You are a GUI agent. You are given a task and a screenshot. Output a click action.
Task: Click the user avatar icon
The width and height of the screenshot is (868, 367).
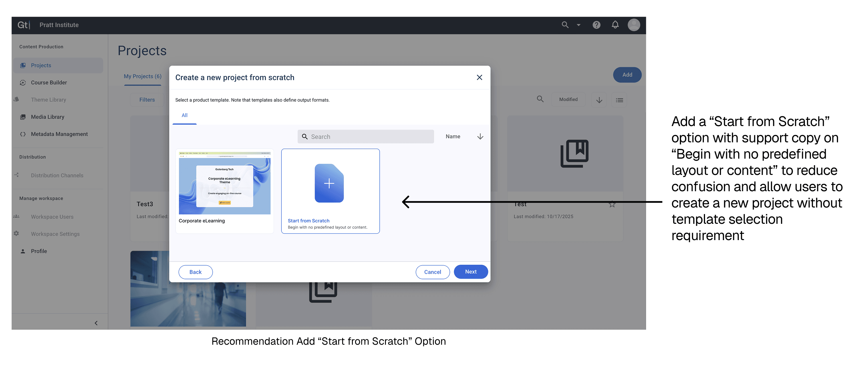coord(633,25)
